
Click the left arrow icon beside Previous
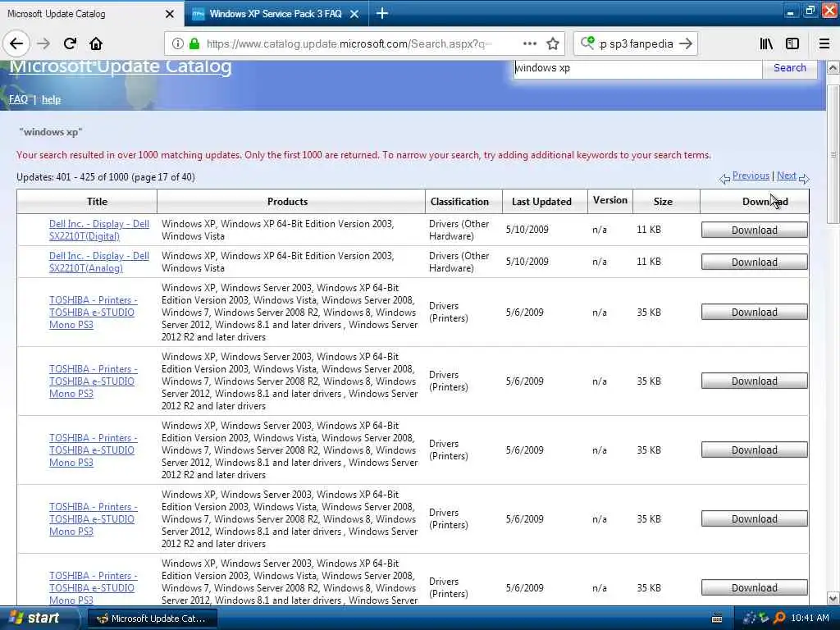click(725, 178)
